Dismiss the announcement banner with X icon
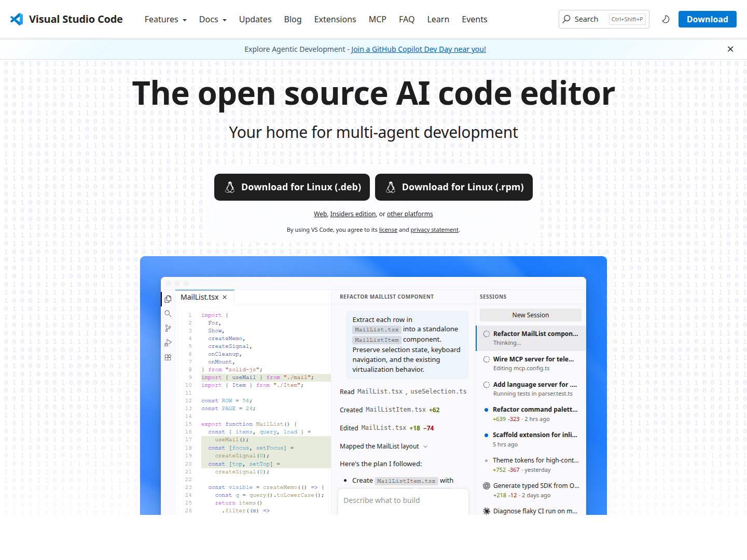This screenshot has width=747, height=560. click(x=730, y=49)
